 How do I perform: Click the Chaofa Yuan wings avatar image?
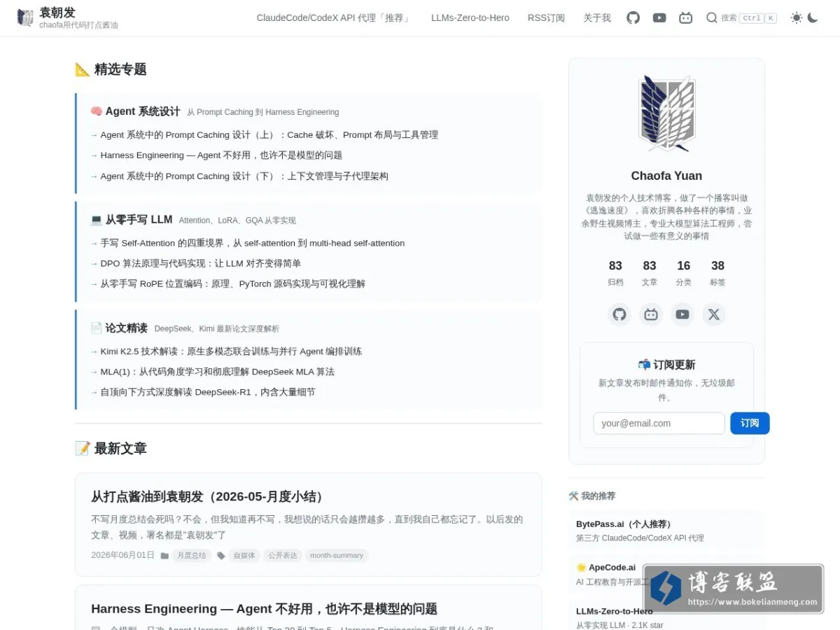click(666, 114)
